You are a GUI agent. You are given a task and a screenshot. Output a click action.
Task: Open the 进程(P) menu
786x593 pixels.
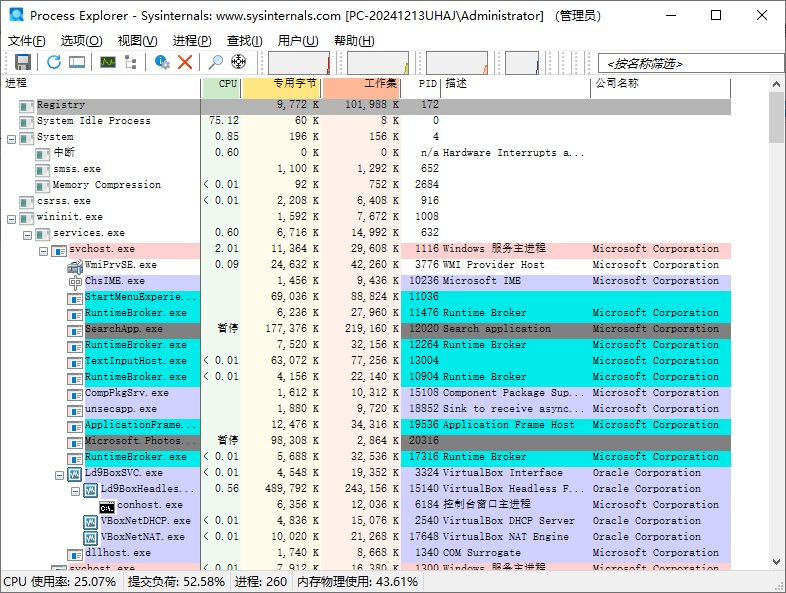[192, 41]
